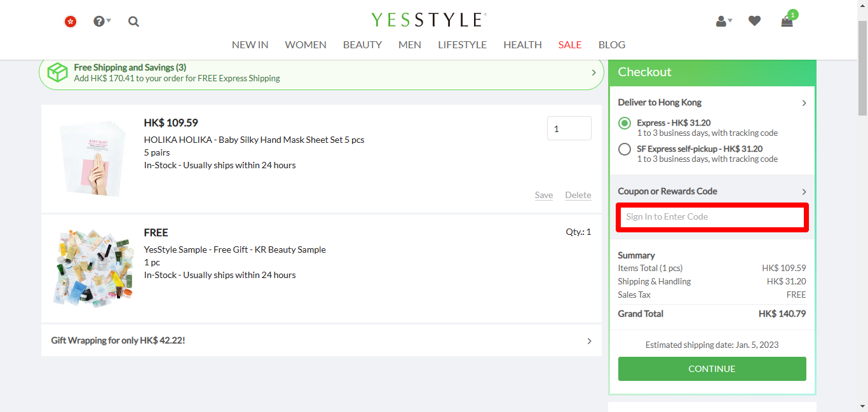Click the red rewards star icon

(70, 21)
